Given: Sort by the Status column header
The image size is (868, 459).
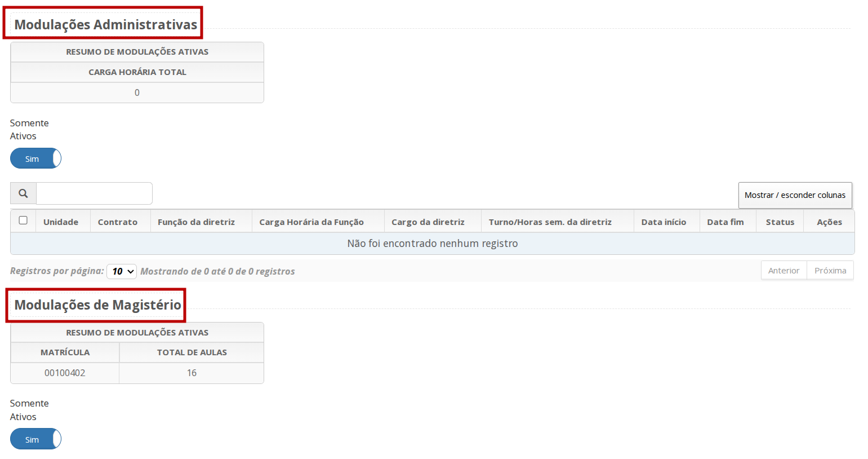Looking at the screenshot, I should pos(780,222).
